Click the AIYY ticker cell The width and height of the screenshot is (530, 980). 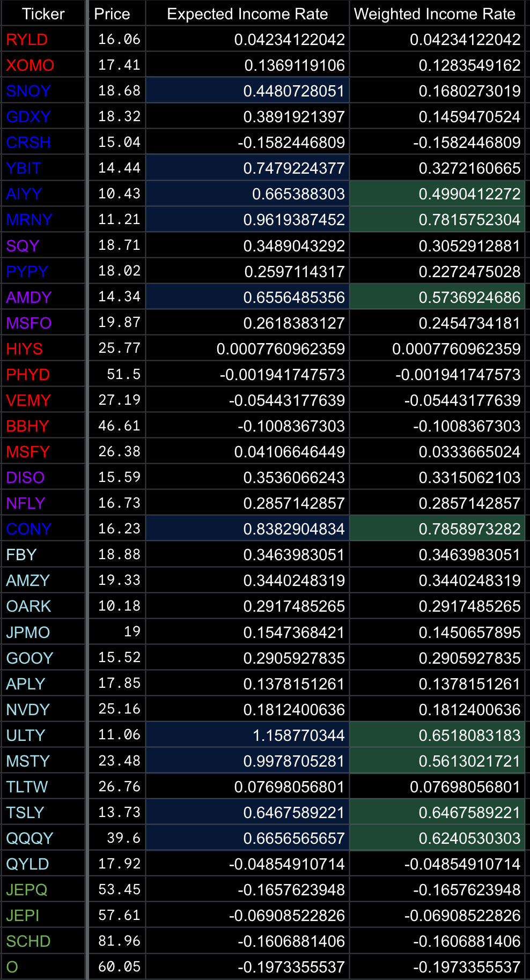(x=43, y=194)
